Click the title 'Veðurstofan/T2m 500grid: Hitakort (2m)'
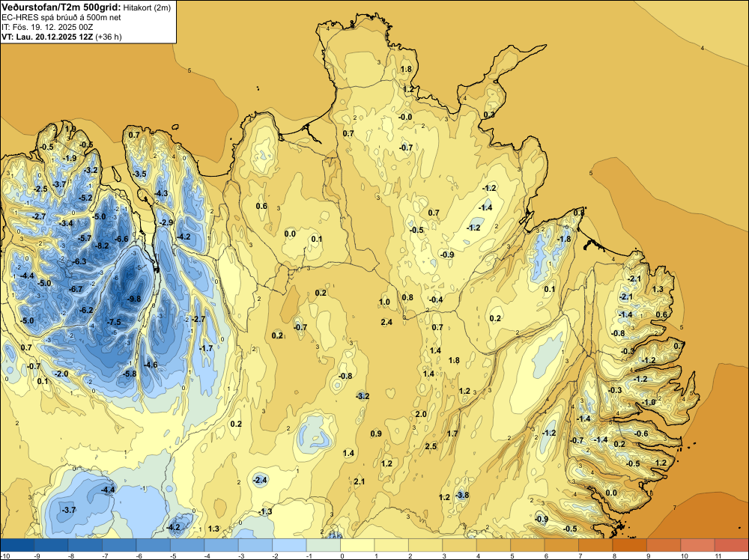The image size is (749, 560). pos(86,7)
